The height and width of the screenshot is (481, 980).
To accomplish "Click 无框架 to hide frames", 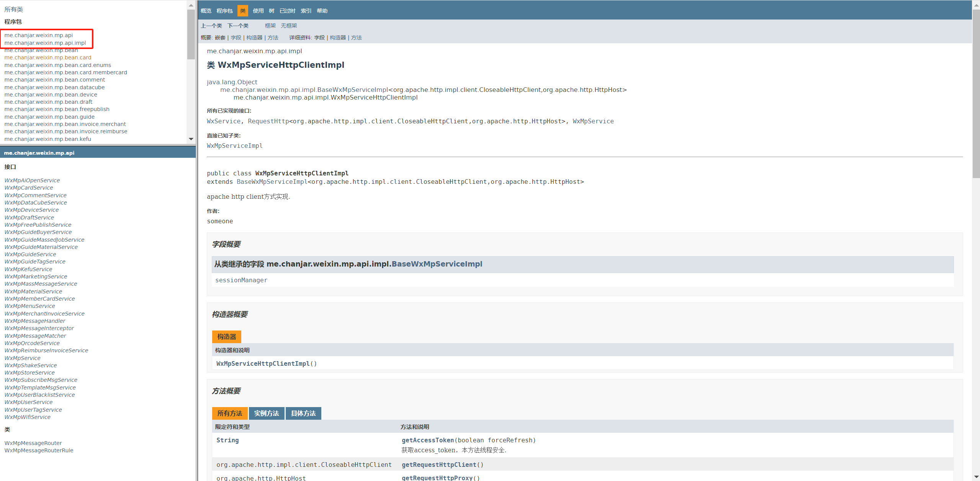I will point(289,26).
